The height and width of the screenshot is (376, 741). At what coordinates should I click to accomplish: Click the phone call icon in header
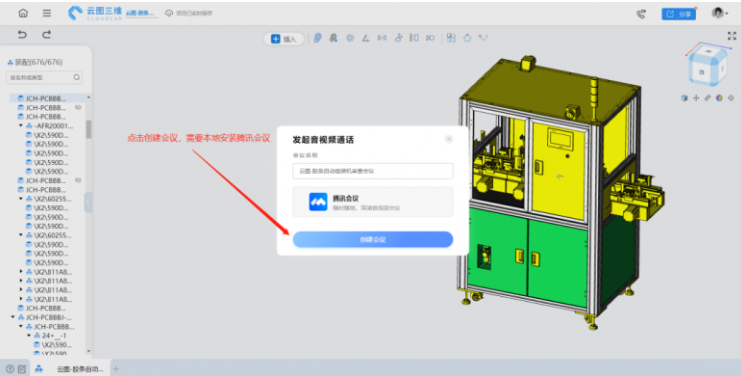[641, 14]
